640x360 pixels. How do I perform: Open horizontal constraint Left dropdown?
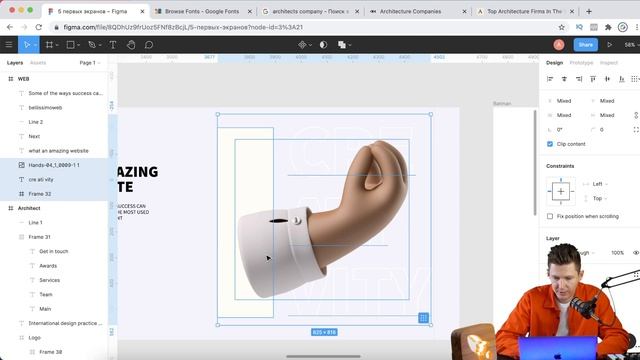click(600, 184)
